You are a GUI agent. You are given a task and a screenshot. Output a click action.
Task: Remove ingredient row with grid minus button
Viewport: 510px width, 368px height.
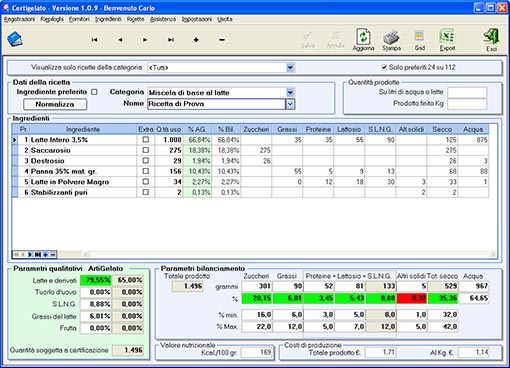pos(53,254)
